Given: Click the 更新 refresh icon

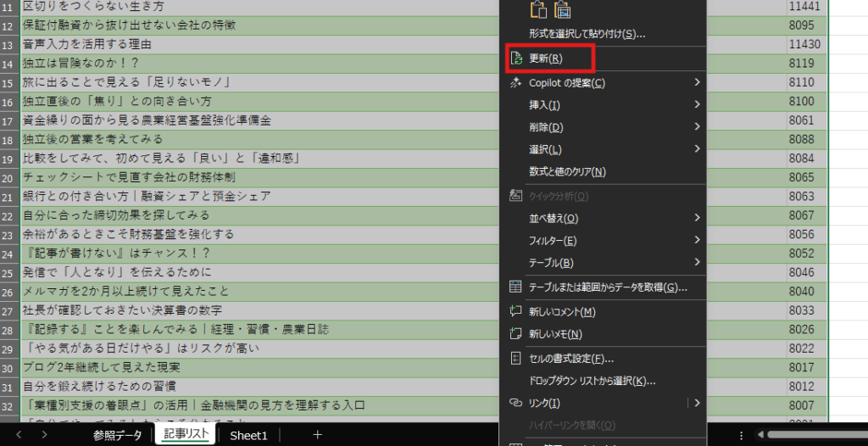Looking at the screenshot, I should point(515,59).
